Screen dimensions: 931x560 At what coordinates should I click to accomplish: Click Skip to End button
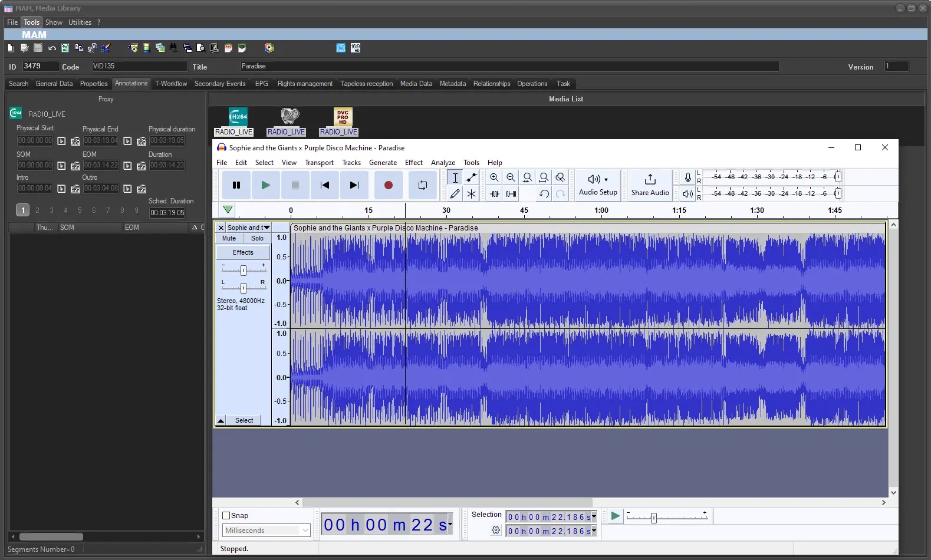(354, 185)
